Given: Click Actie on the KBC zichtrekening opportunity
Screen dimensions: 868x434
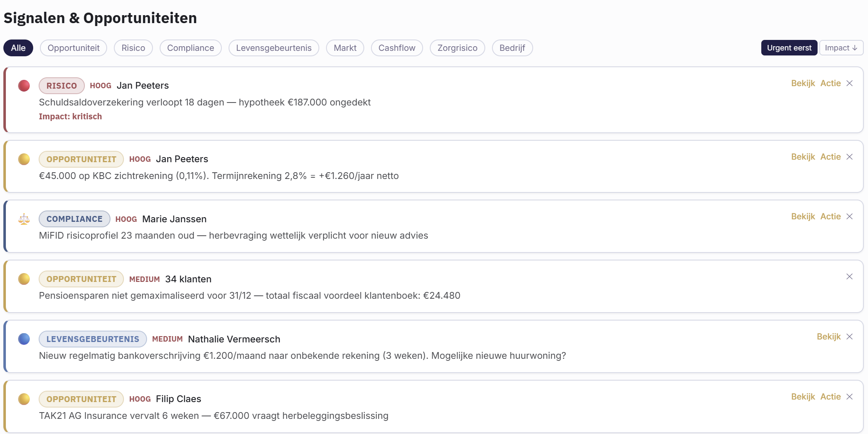Looking at the screenshot, I should click(x=831, y=156).
